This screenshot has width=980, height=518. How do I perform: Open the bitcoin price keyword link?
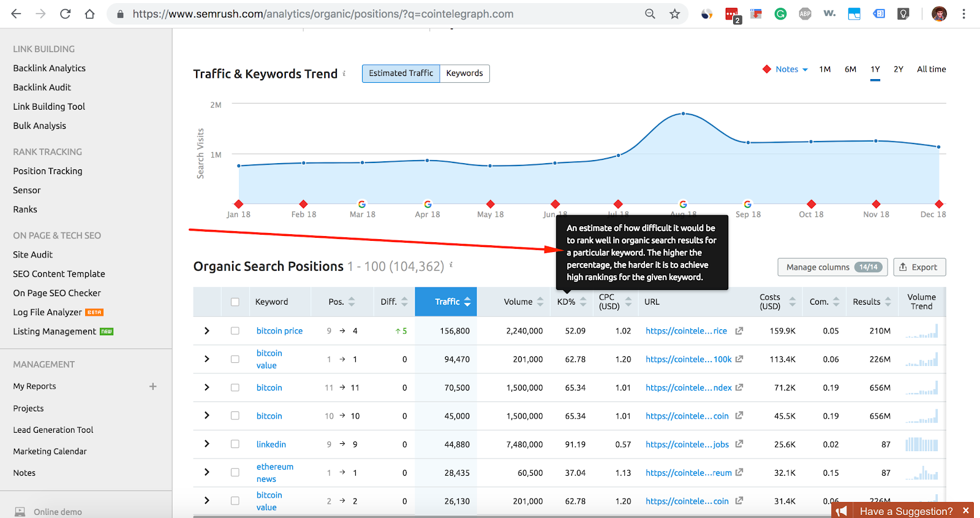pos(279,330)
